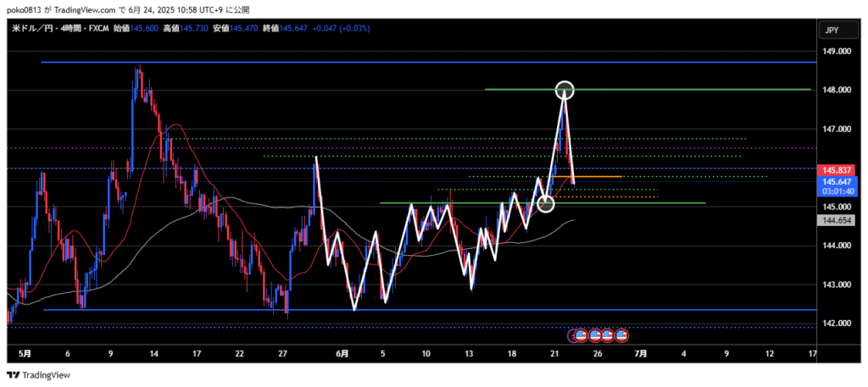868x387 pixels.
Task: Click the white circle marker at the 148 peak
Action: coord(565,89)
